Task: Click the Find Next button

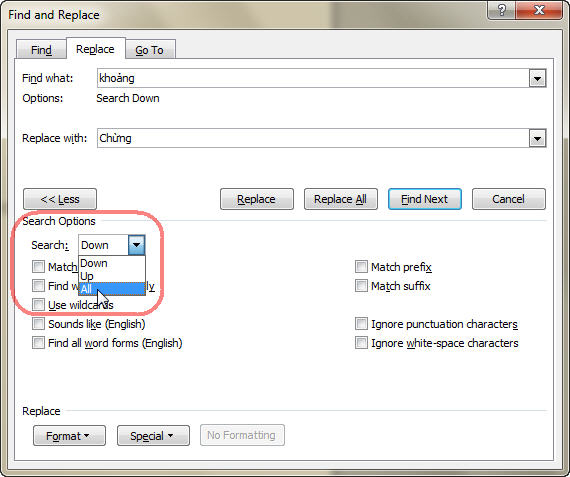Action: [425, 199]
